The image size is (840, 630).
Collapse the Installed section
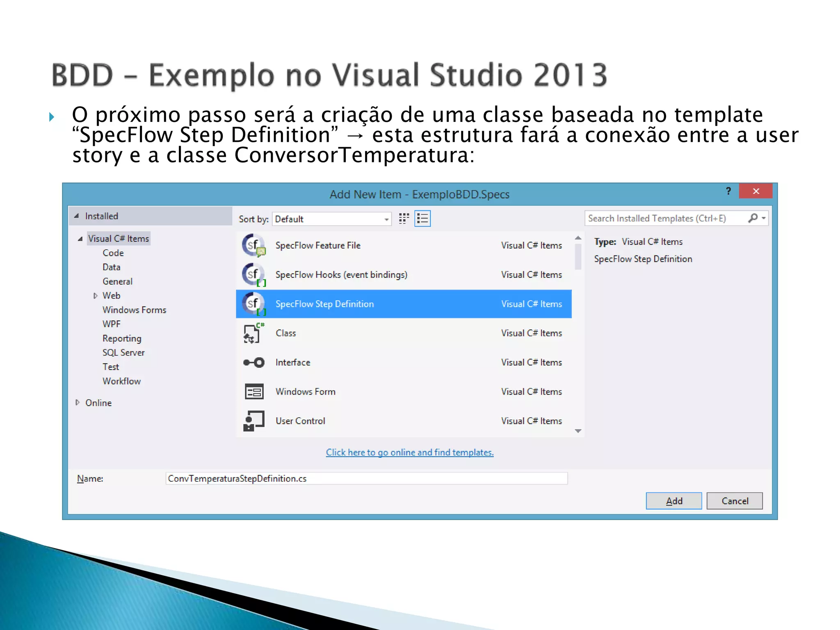(x=76, y=216)
